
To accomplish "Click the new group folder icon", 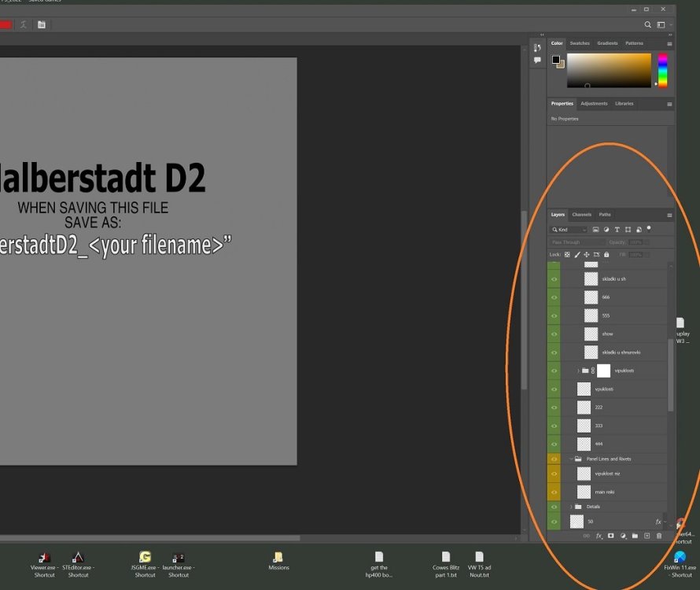I will point(635,536).
